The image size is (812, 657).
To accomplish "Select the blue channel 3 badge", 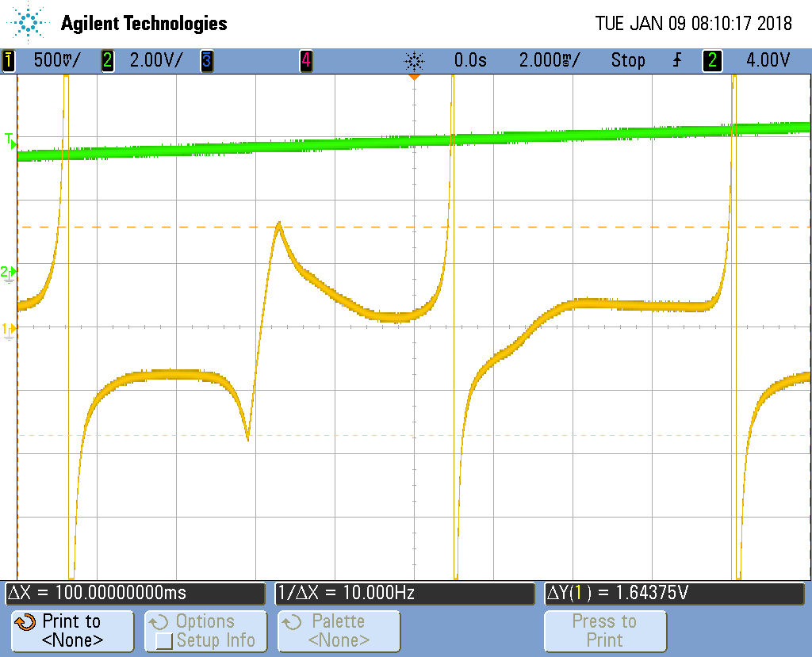I will point(206,60).
